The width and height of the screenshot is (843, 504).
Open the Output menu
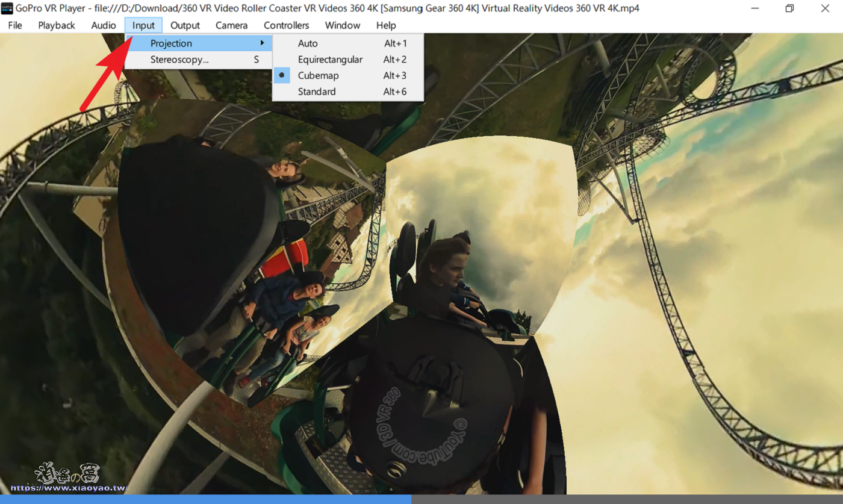[x=185, y=25]
